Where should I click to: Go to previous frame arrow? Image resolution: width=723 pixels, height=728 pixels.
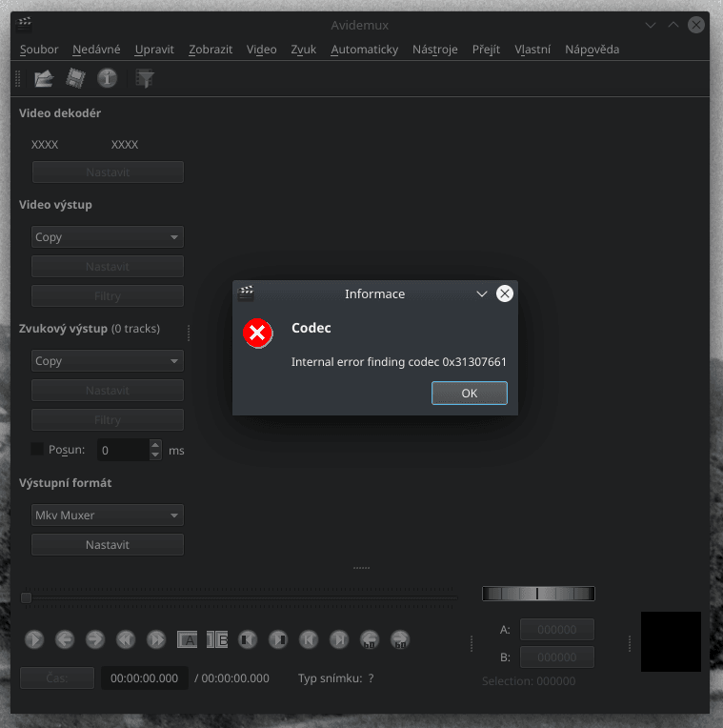[65, 639]
